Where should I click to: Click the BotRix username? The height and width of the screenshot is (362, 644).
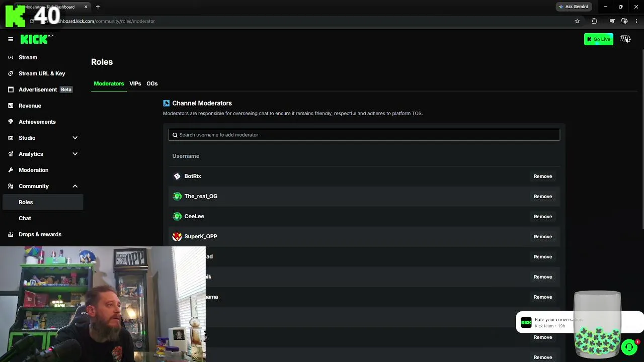(193, 176)
